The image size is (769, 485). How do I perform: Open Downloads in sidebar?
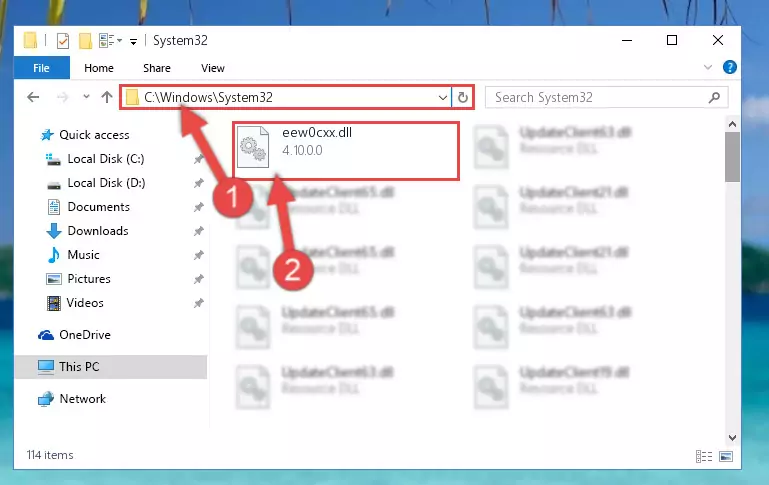98,231
